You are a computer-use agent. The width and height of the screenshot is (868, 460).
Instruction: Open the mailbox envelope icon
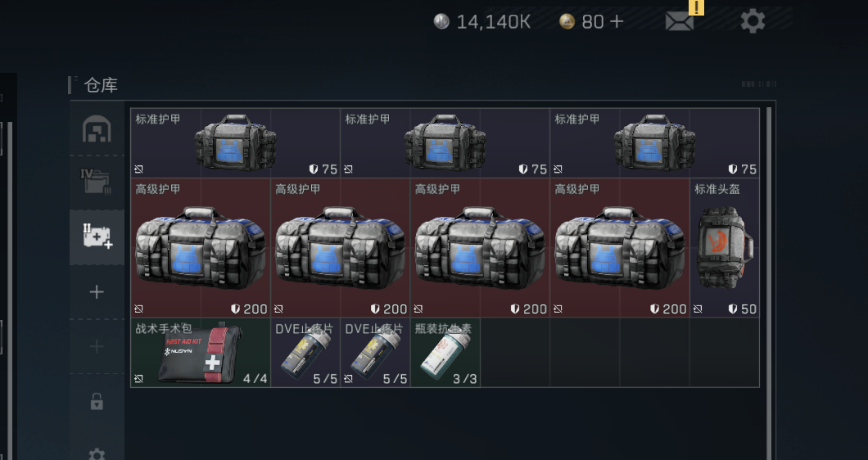coord(679,21)
